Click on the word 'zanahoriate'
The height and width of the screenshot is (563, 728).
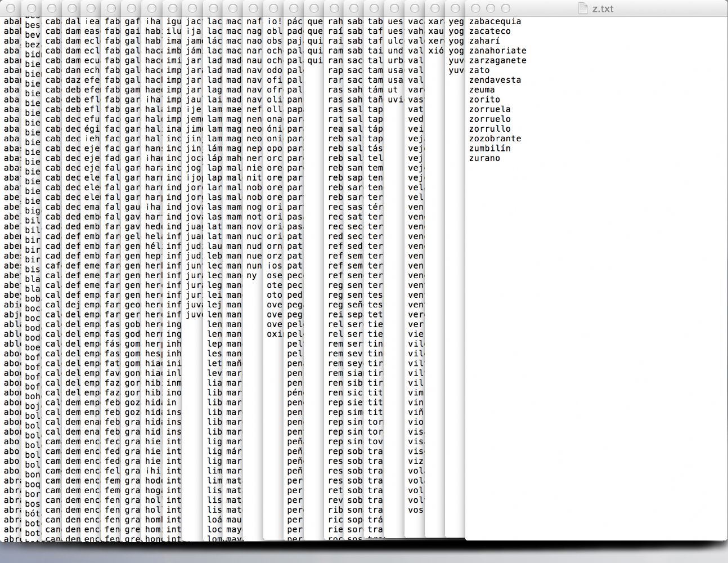(x=497, y=51)
